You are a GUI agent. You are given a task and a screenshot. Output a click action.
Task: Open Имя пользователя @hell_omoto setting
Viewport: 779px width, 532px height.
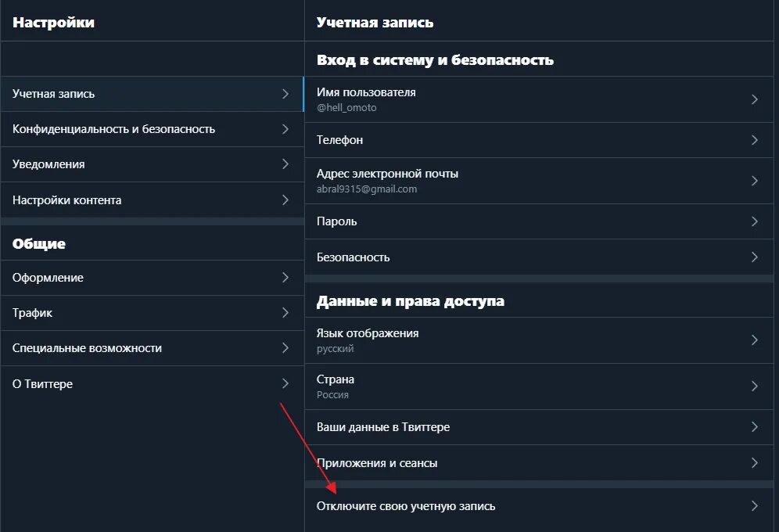tap(539, 99)
